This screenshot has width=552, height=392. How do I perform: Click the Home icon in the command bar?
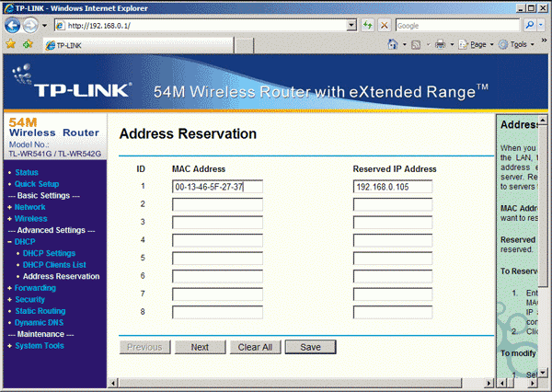pos(393,44)
